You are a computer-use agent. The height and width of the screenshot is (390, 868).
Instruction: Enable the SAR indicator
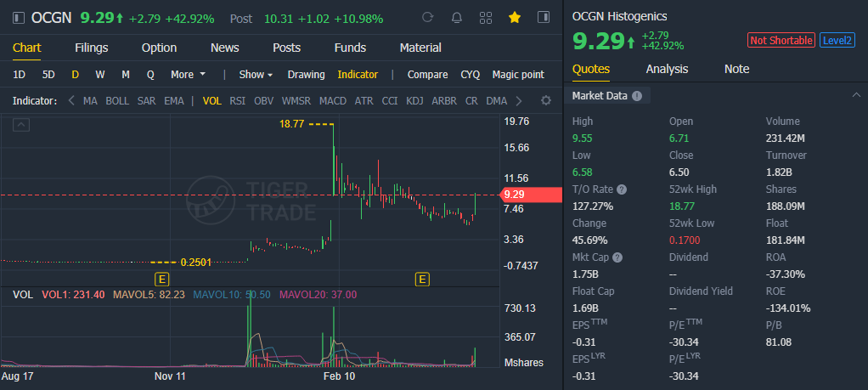click(147, 101)
